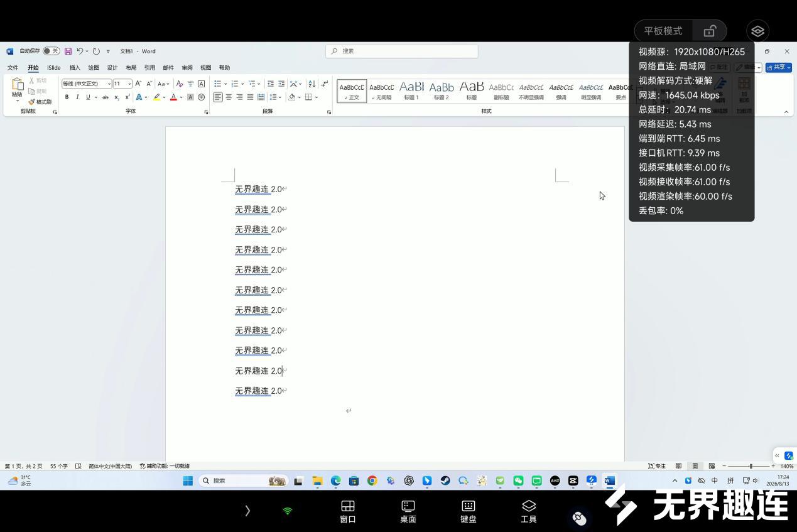Click the 共享 (Share) button
The height and width of the screenshot is (532, 797).
[778, 67]
